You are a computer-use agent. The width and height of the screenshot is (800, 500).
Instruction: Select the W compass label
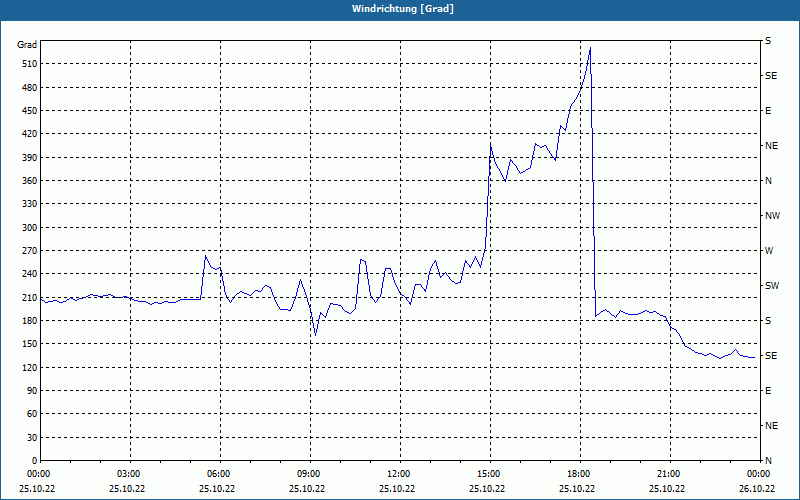pyautogui.click(x=769, y=251)
